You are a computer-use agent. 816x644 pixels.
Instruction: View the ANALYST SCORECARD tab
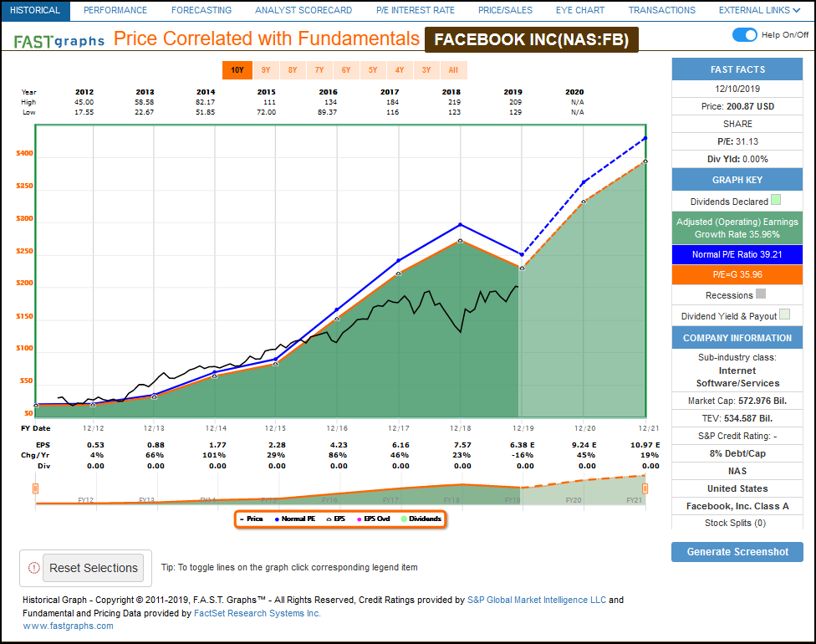303,10
